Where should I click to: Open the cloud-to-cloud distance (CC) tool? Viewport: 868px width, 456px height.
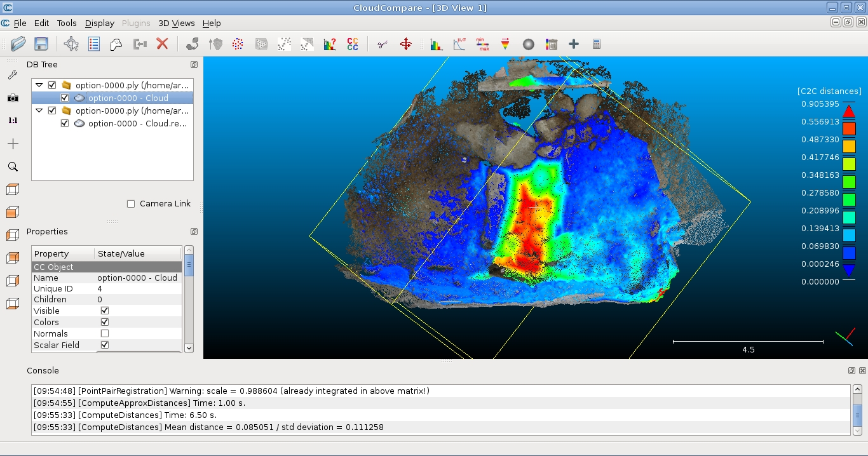pyautogui.click(x=353, y=44)
